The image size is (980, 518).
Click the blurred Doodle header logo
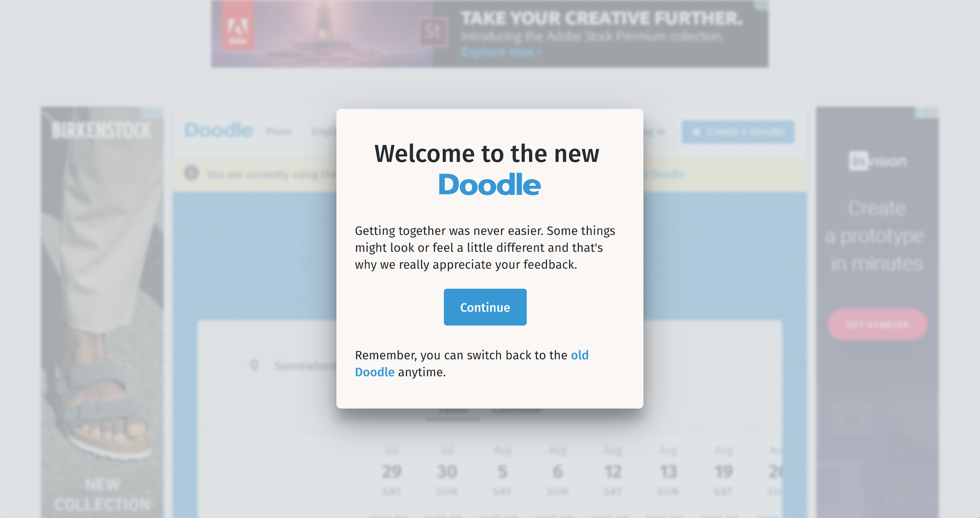[218, 130]
